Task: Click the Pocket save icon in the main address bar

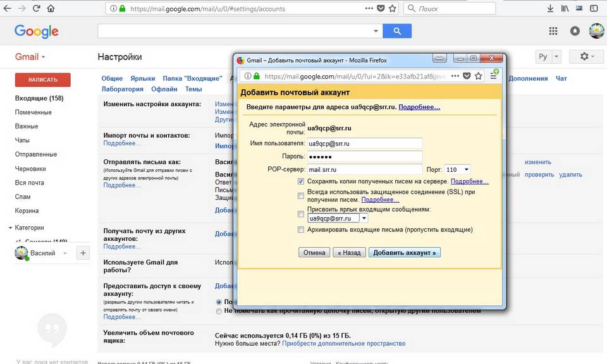Action: pyautogui.click(x=381, y=8)
